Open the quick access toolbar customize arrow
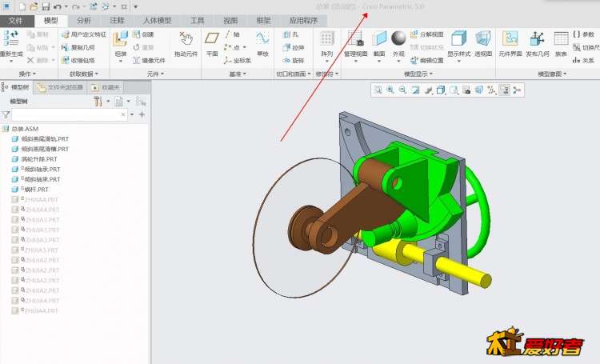 point(136,6)
